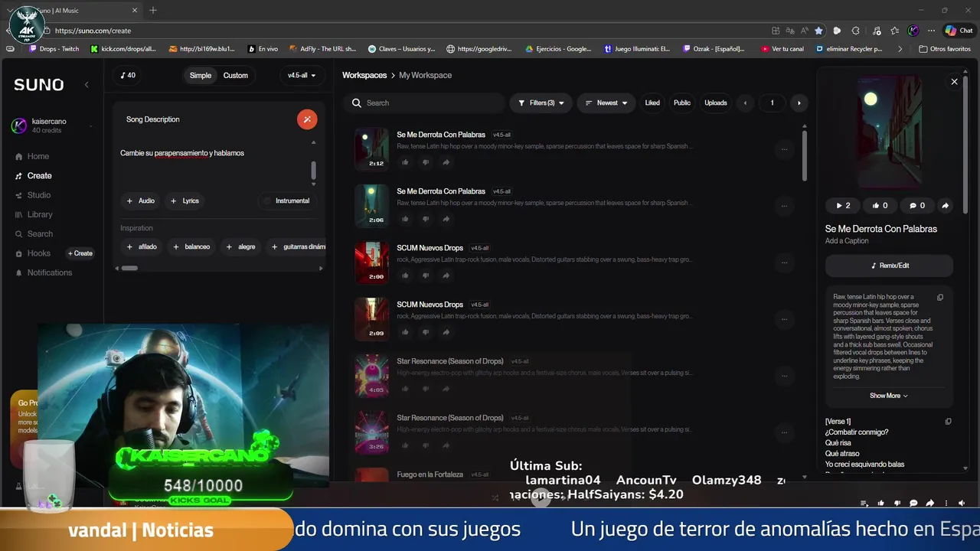Click the Song Description text area

(214, 161)
